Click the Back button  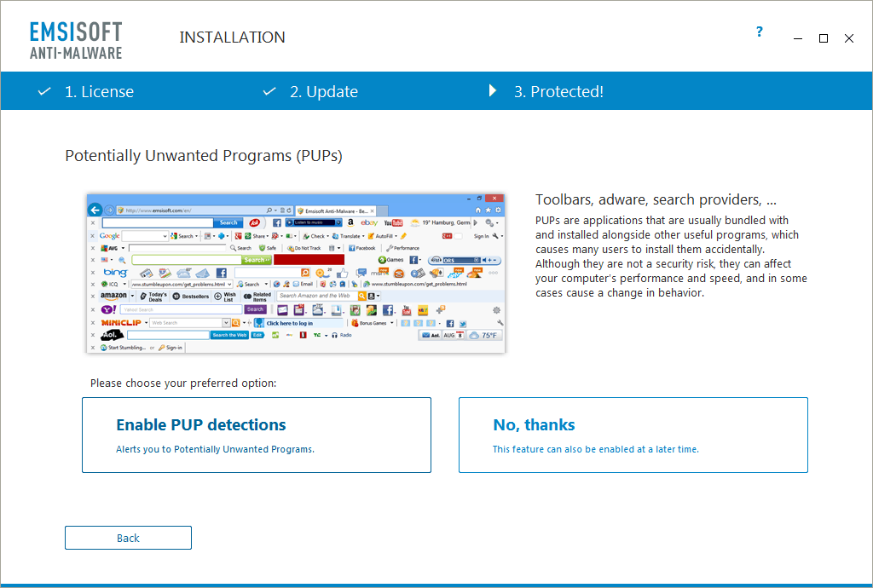point(128,538)
